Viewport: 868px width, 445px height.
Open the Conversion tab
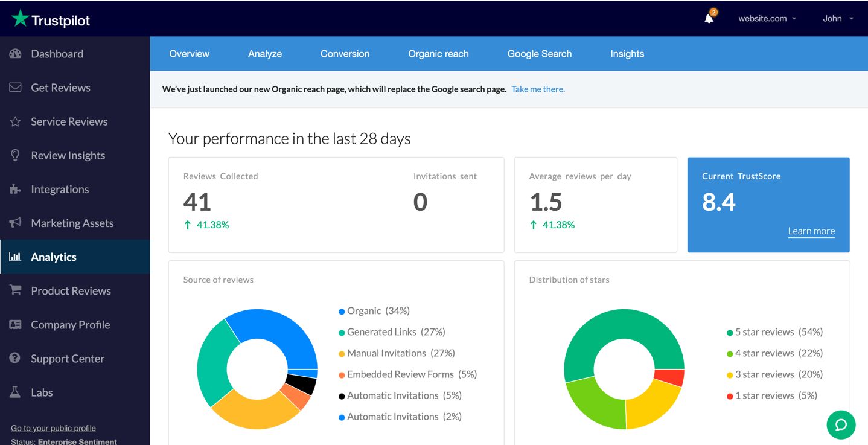coord(345,54)
